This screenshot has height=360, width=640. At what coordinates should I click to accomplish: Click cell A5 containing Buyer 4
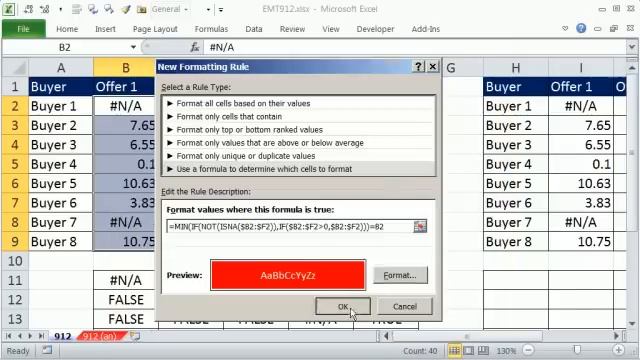point(61,164)
